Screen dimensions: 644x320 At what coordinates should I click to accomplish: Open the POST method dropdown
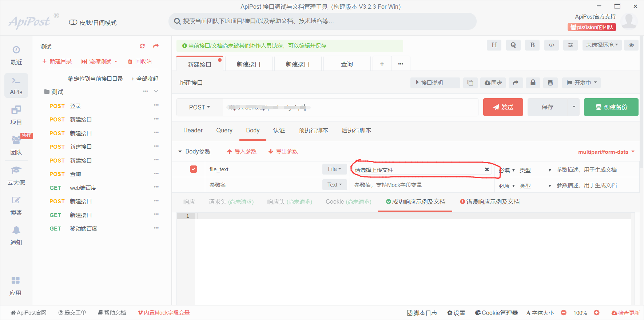(199, 107)
